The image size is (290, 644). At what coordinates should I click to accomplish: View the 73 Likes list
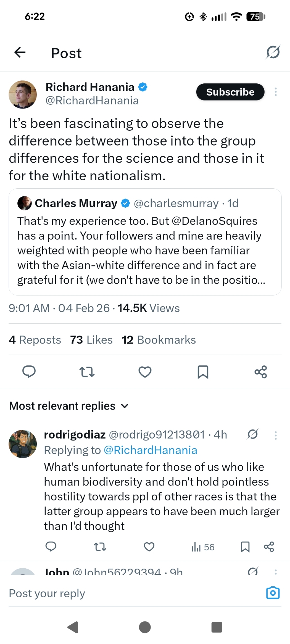92,340
